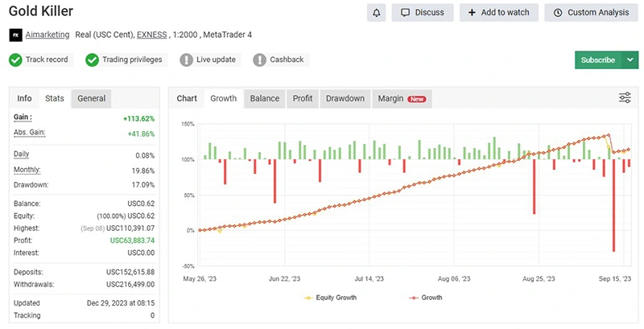Click the Live update warning icon
The height and width of the screenshot is (329, 644).
(x=187, y=60)
